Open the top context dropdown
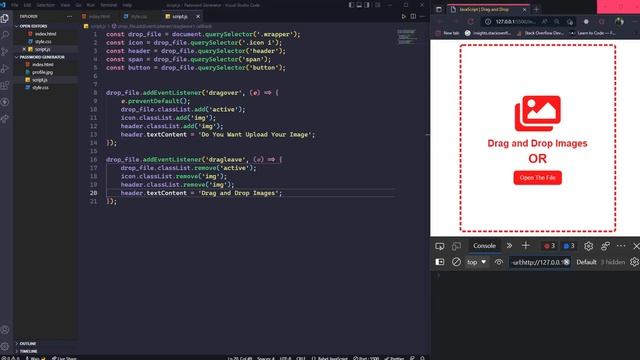640x360 pixels. (477, 262)
